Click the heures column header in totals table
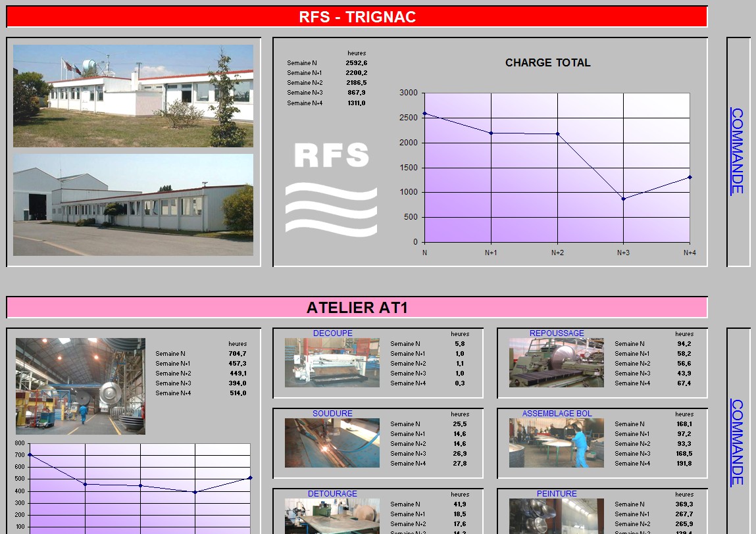This screenshot has width=756, height=534. [357, 53]
